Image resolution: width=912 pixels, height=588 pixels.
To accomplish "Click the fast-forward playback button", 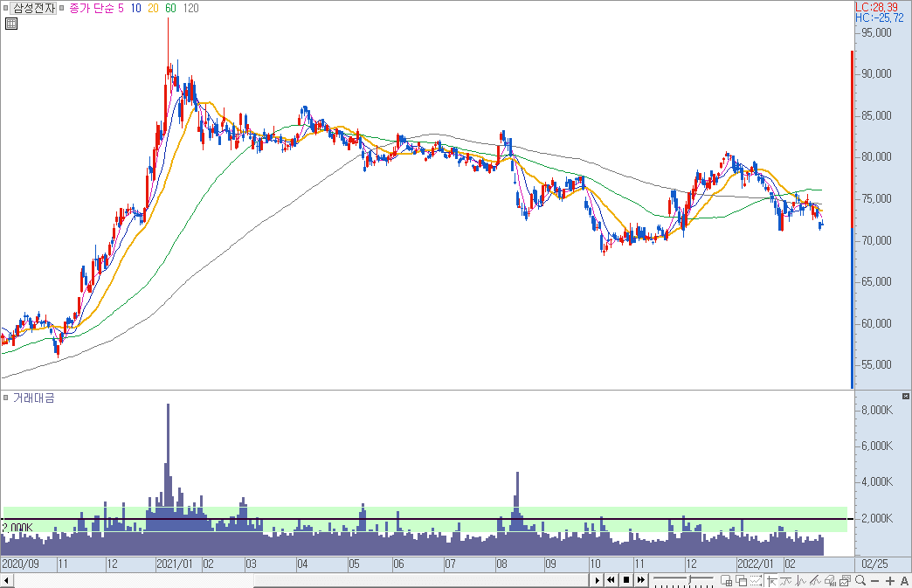I will pyautogui.click(x=640, y=580).
